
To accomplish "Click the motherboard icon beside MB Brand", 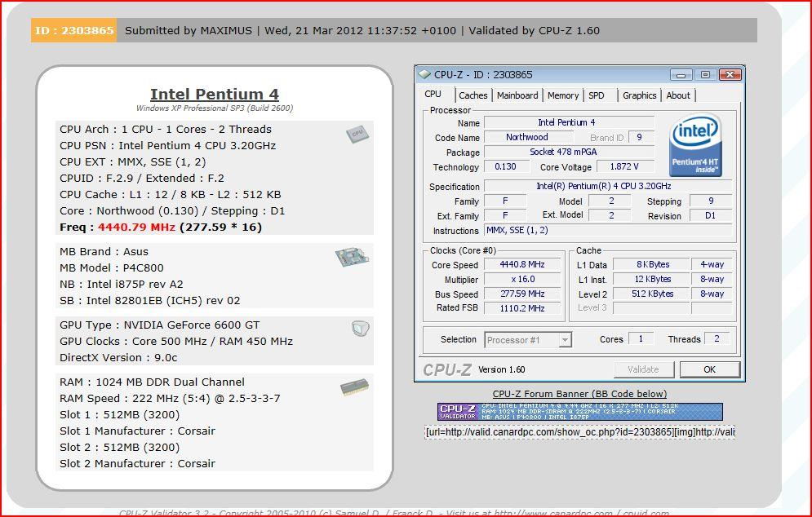I will click(x=353, y=257).
